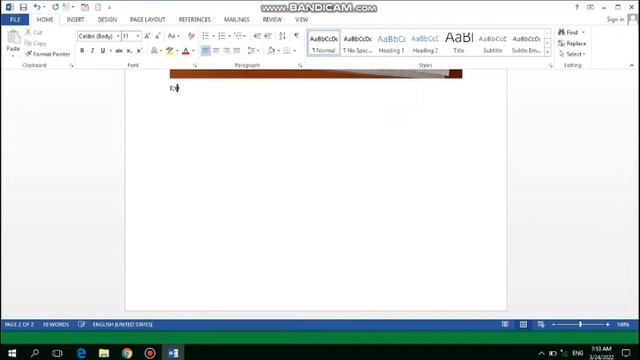Toggle bold formatting

point(82,51)
